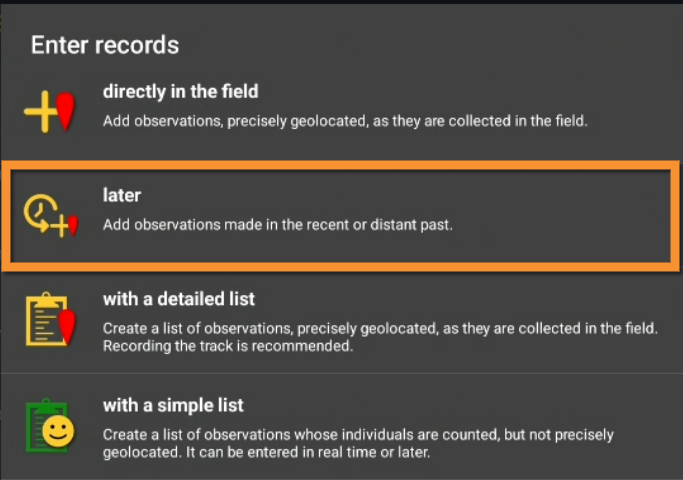Click "Recording the track is recommended" text
This screenshot has height=480, width=683.
tap(227, 346)
